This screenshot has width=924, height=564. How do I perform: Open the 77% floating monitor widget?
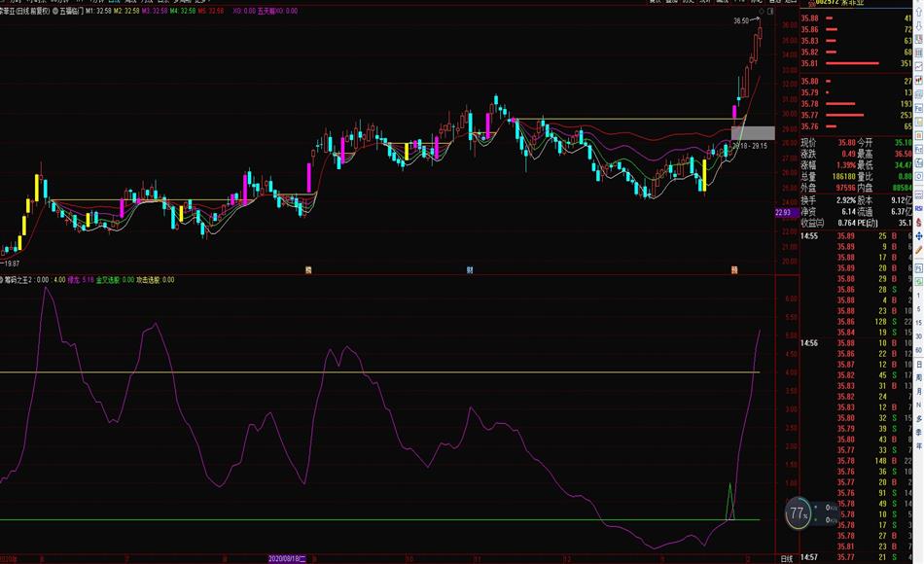799,511
